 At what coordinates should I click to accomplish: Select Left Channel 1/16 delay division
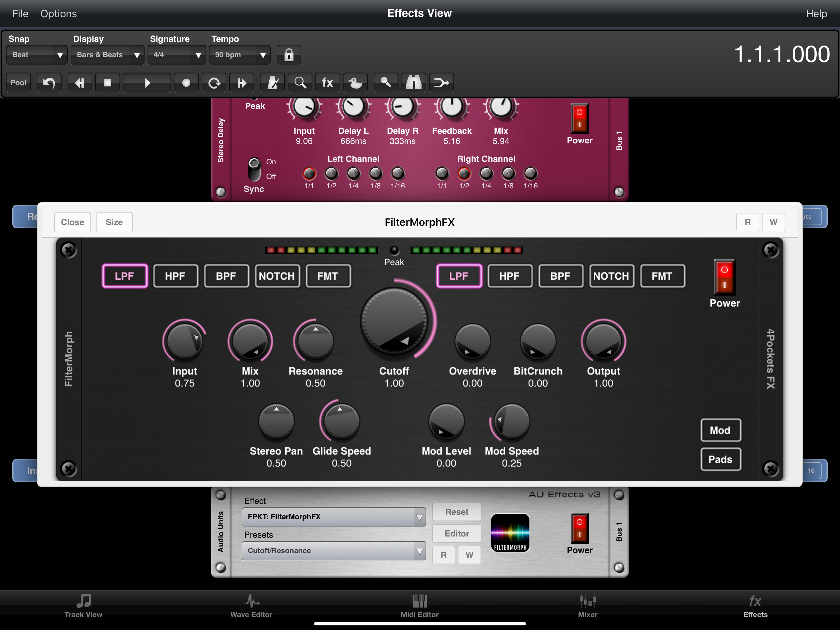tap(398, 173)
